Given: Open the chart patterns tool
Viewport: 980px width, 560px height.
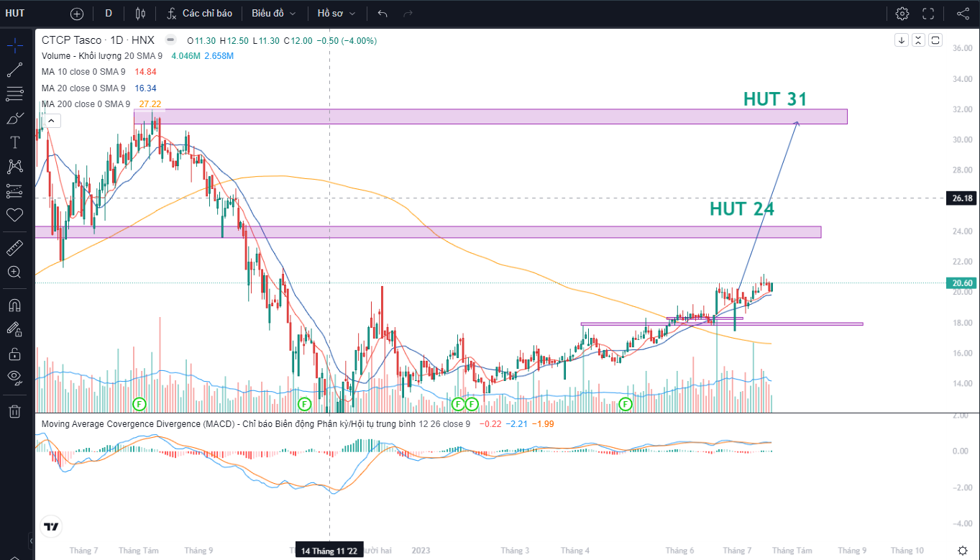Looking at the screenshot, I should pos(14,167).
